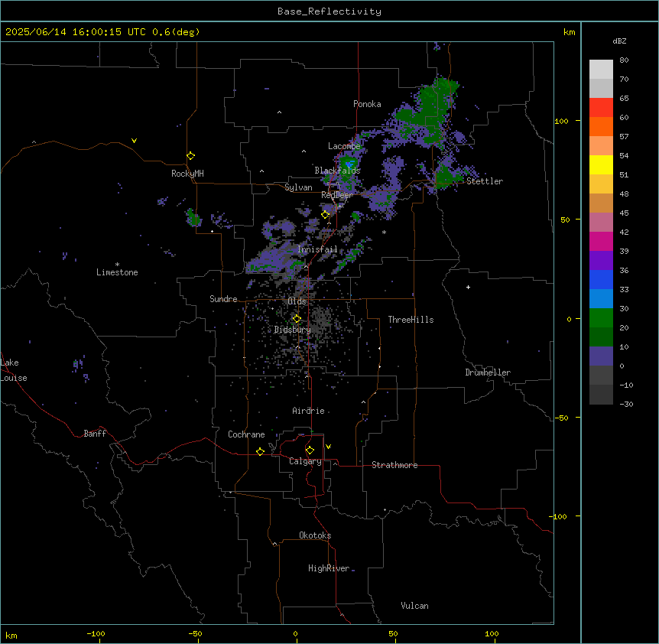This screenshot has height=644, width=659.
Task: Pick the yellow 51-54 dBZ legend swatch
Action: [601, 164]
